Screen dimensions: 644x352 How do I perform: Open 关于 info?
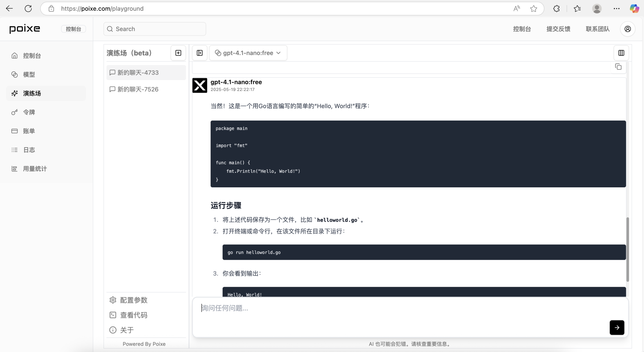click(121, 330)
